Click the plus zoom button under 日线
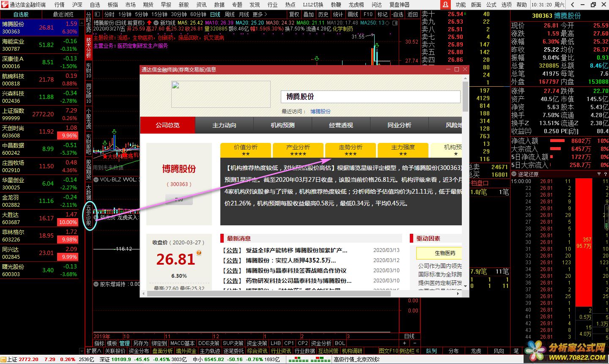The width and height of the screenshot is (609, 364). tap(404, 343)
